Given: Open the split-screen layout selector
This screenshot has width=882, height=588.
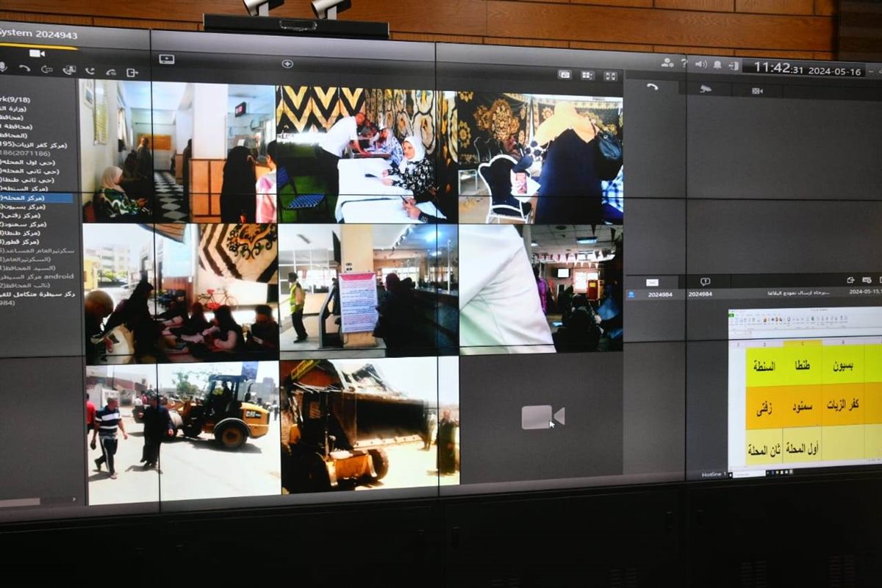Looking at the screenshot, I should pyautogui.click(x=587, y=75).
